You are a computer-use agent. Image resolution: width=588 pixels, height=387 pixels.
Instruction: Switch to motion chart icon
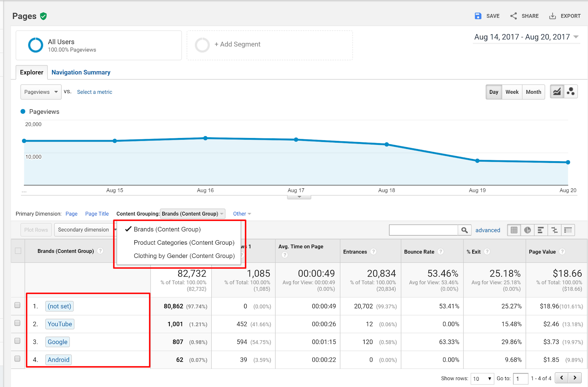(571, 92)
